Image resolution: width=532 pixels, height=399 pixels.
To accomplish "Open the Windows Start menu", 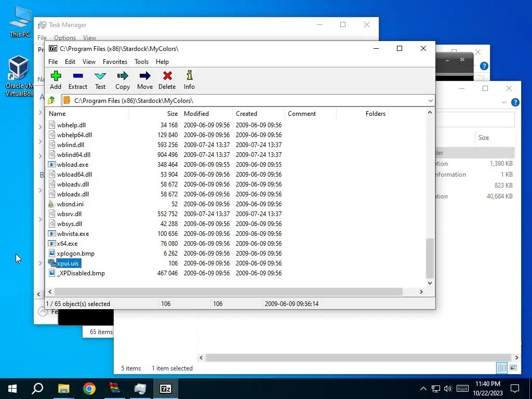I will (12, 389).
